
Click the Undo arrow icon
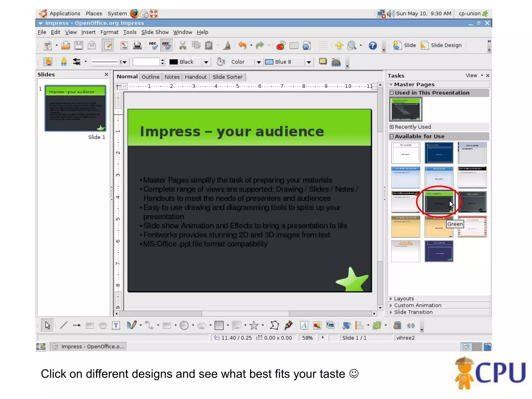[x=242, y=46]
